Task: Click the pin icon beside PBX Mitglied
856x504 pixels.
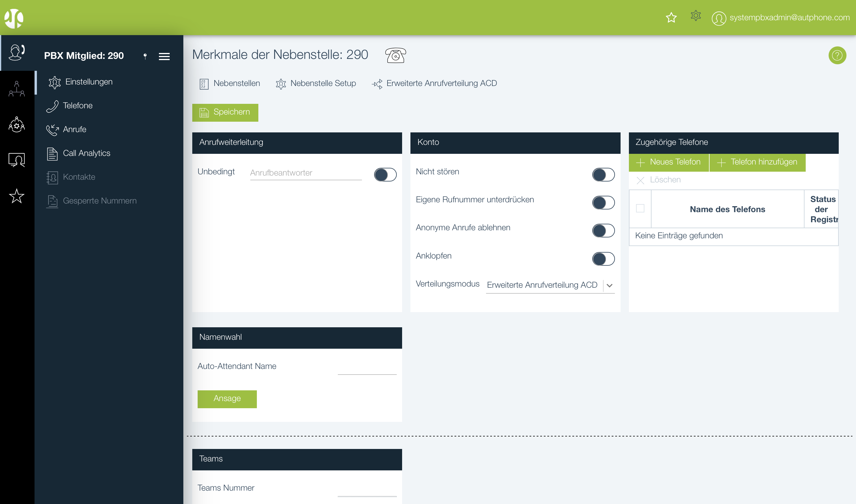Action: 145,56
